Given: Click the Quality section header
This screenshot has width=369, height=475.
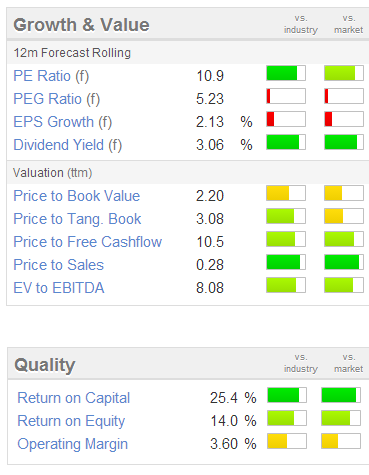Looking at the screenshot, I should tap(45, 365).
